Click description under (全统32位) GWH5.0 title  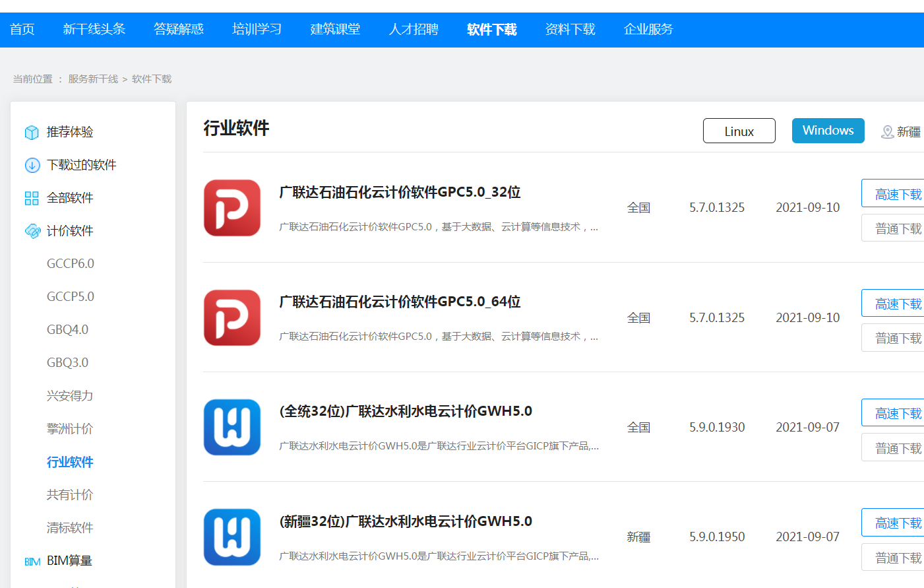tap(439, 446)
